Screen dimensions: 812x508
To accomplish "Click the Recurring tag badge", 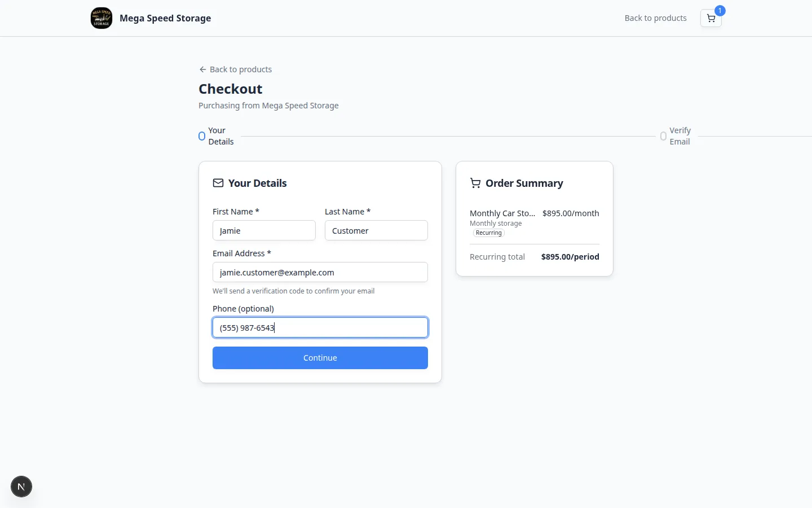I will (x=488, y=233).
